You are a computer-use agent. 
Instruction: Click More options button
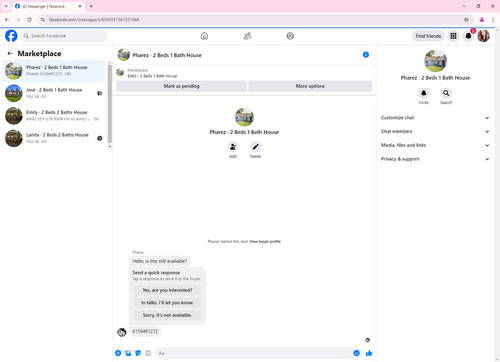click(310, 86)
